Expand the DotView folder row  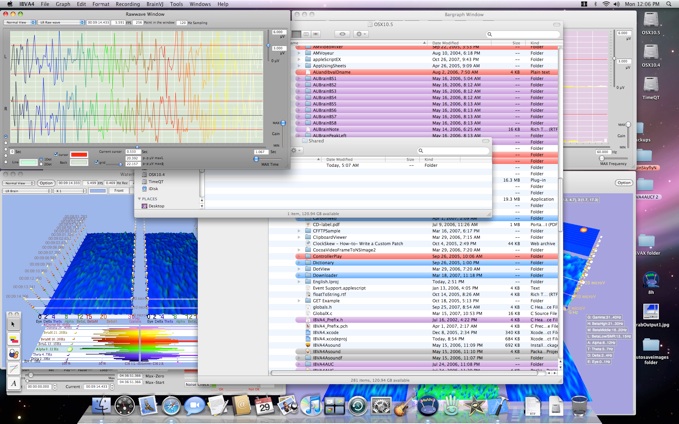(x=298, y=269)
